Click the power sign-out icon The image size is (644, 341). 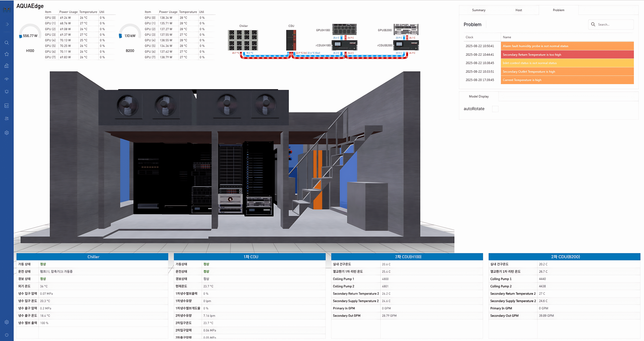7,335
